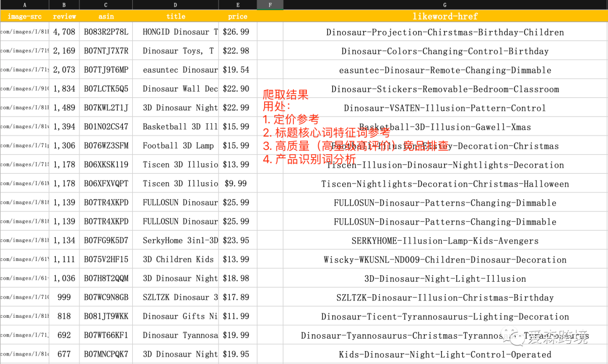Image resolution: width=608 pixels, height=364 pixels.
Task: Select cell Dinosaur-Ticent-Tyrannosaurus-Lighting-Decoration
Action: (x=445, y=317)
